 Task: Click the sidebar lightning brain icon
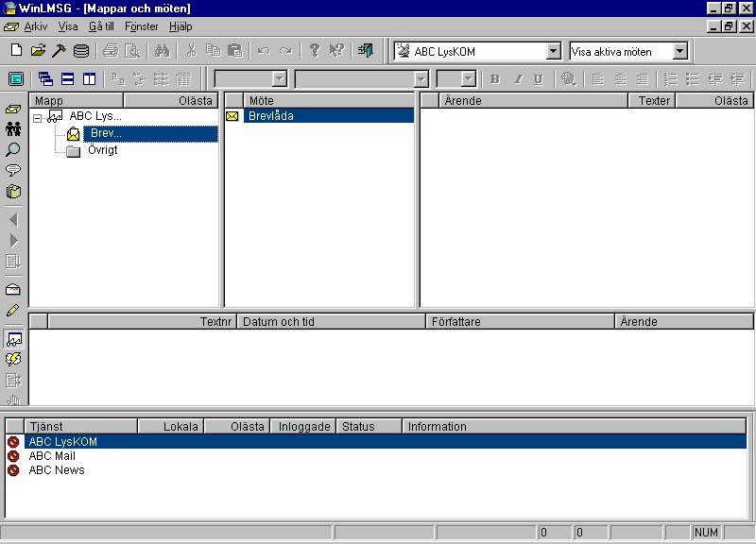[x=13, y=359]
